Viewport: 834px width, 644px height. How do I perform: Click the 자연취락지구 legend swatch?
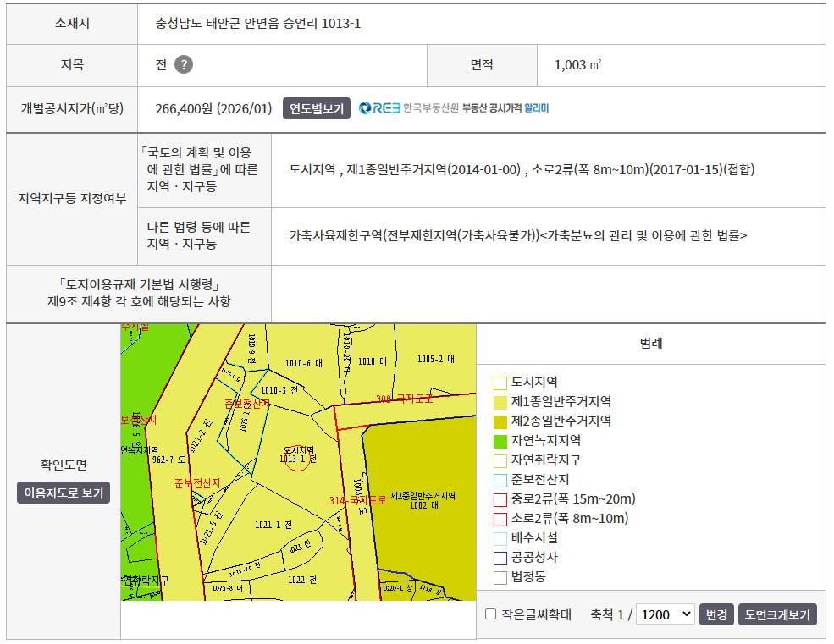[500, 460]
